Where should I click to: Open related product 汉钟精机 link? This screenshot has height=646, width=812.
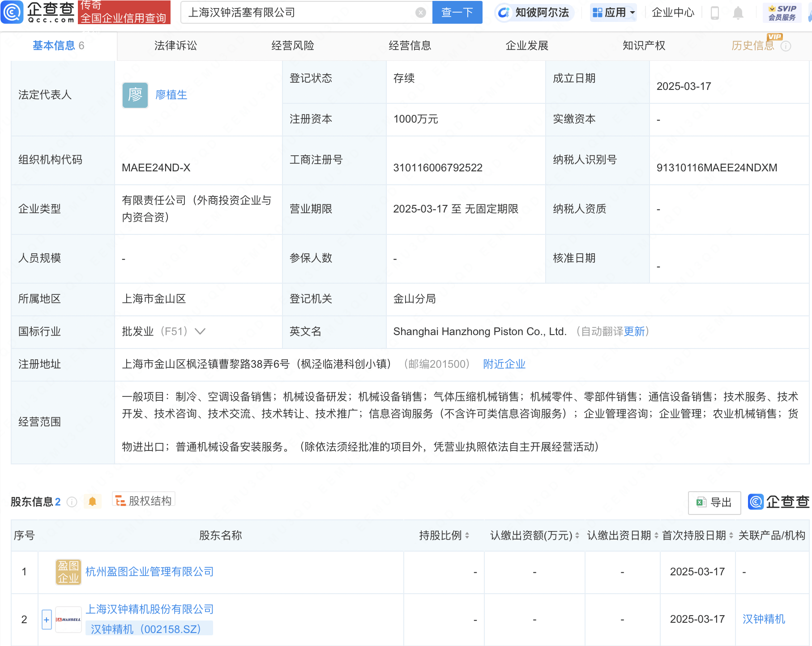point(764,619)
